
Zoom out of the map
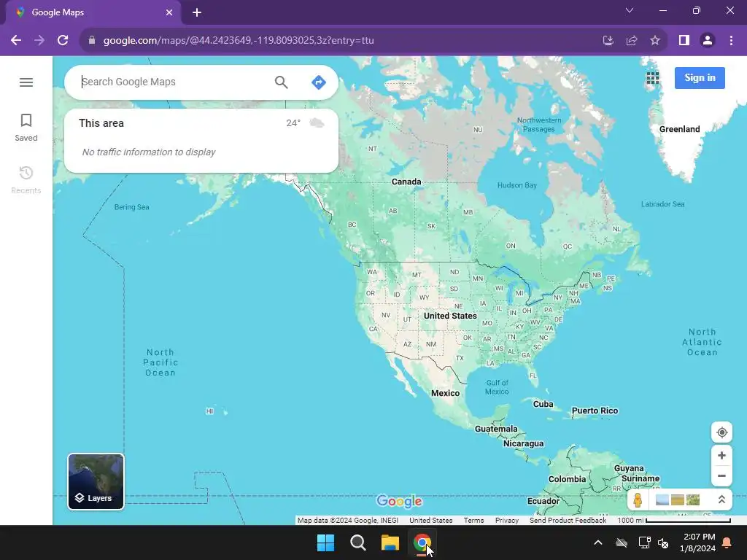tap(721, 475)
